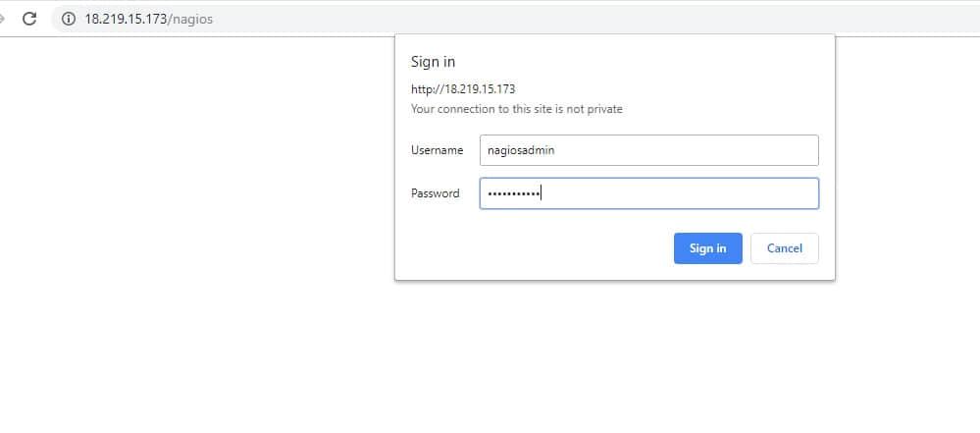Click the blank page area right of the dialog
The width and height of the screenshot is (980, 433).
tap(907, 196)
